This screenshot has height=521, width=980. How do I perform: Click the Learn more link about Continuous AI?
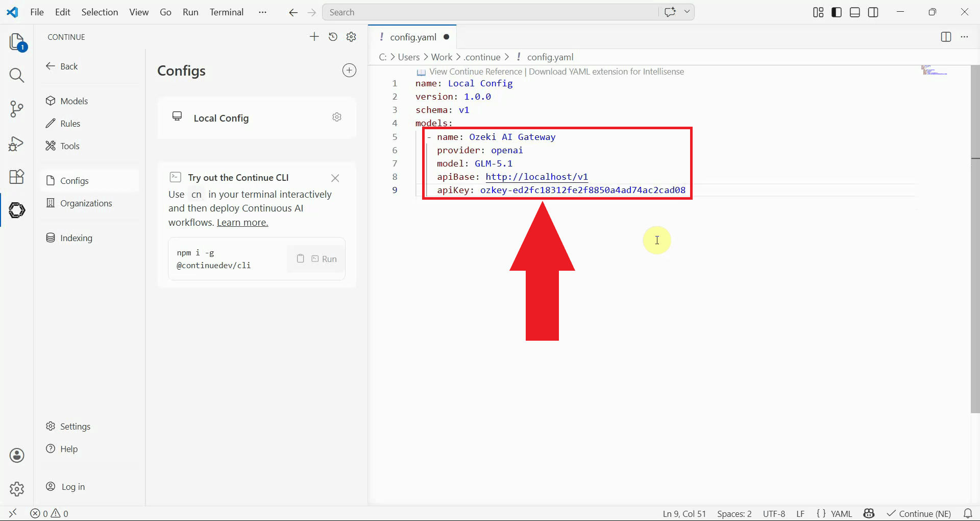(242, 222)
